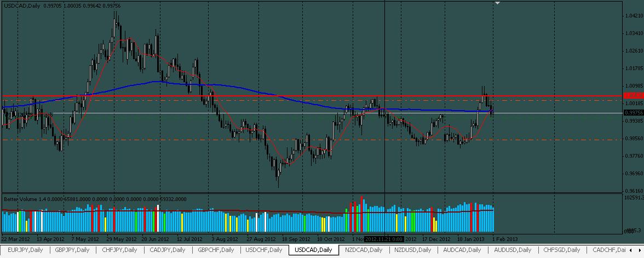
Task: Click the 102591.3 volume scale value
Action: [x=634, y=198]
